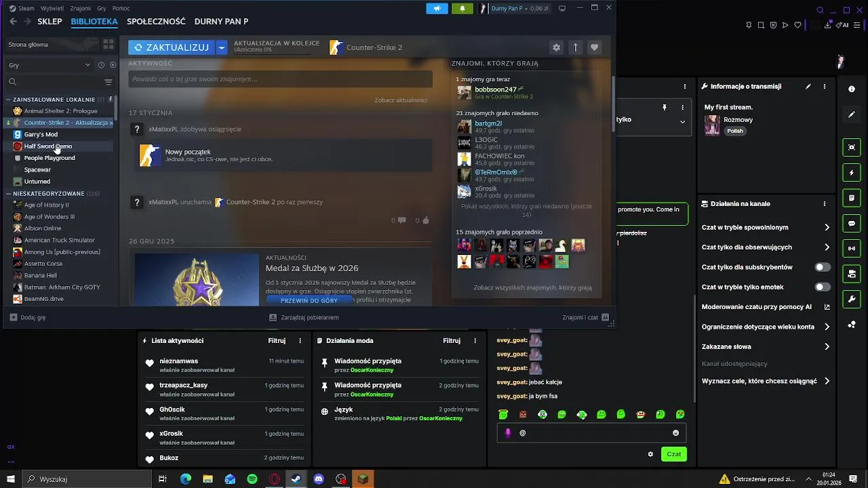This screenshot has height=488, width=868.
Task: Open Lista aktywności three-dot menu
Action: (x=300, y=341)
